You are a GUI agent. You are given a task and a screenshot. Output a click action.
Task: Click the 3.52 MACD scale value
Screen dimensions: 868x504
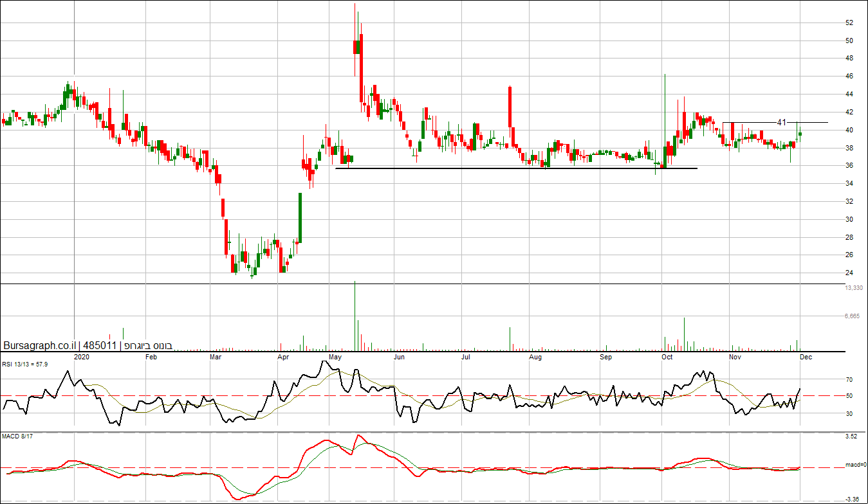pos(851,437)
